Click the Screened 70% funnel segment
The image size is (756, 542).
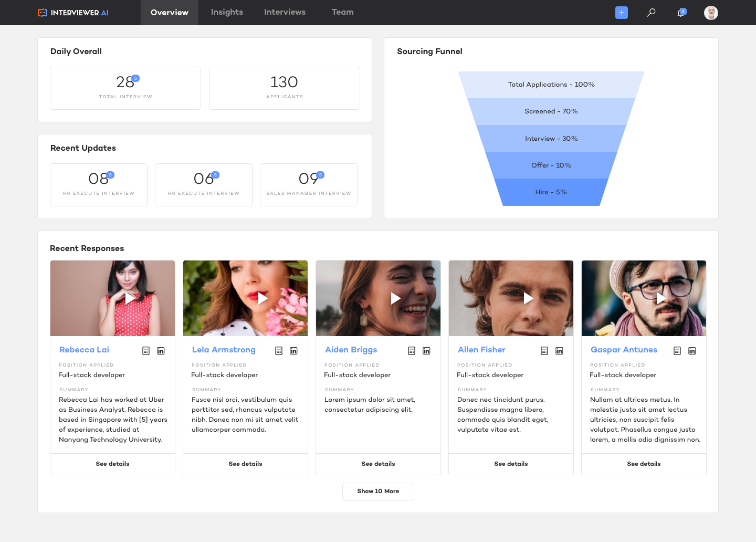(x=551, y=111)
